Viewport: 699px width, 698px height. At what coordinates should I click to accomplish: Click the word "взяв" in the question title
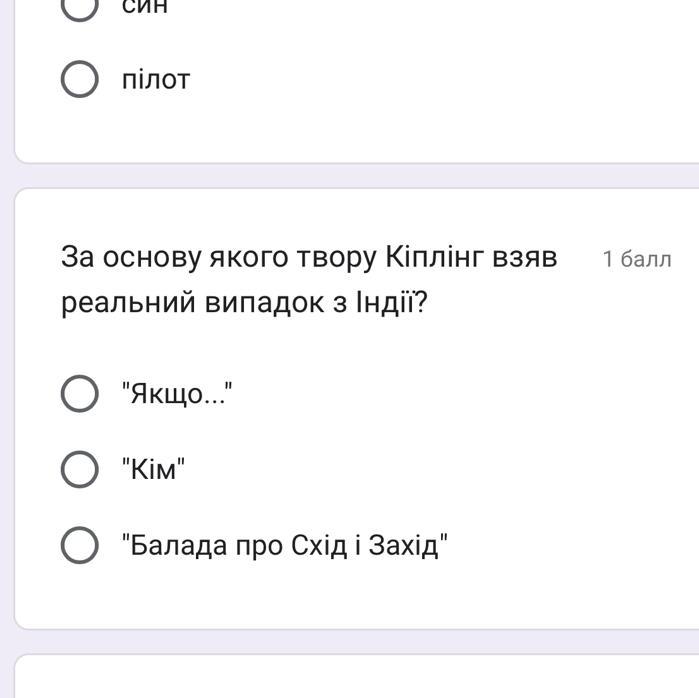tap(523, 258)
